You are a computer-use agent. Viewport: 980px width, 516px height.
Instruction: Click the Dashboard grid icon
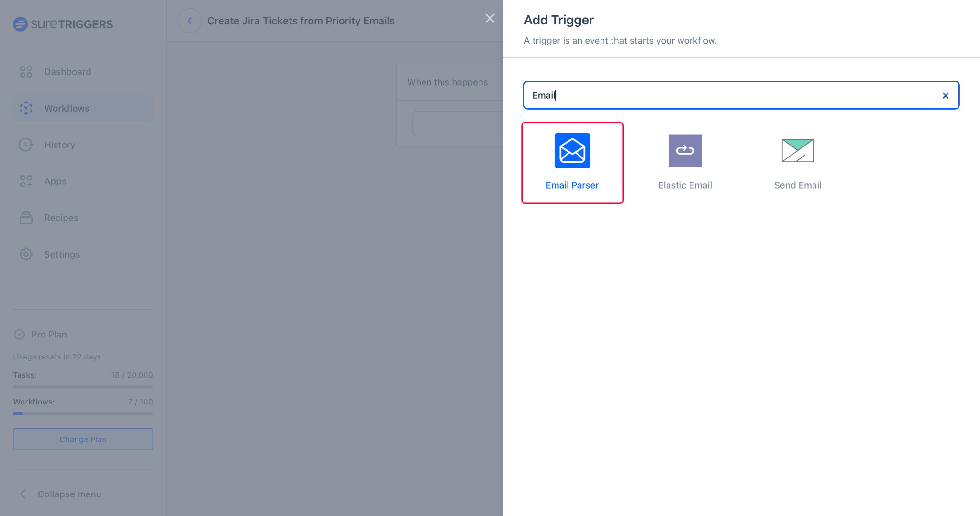pyautogui.click(x=26, y=71)
